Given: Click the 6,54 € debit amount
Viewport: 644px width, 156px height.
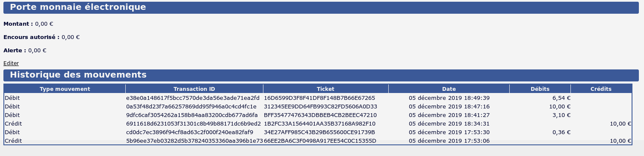Looking at the screenshot, I should [x=561, y=98].
